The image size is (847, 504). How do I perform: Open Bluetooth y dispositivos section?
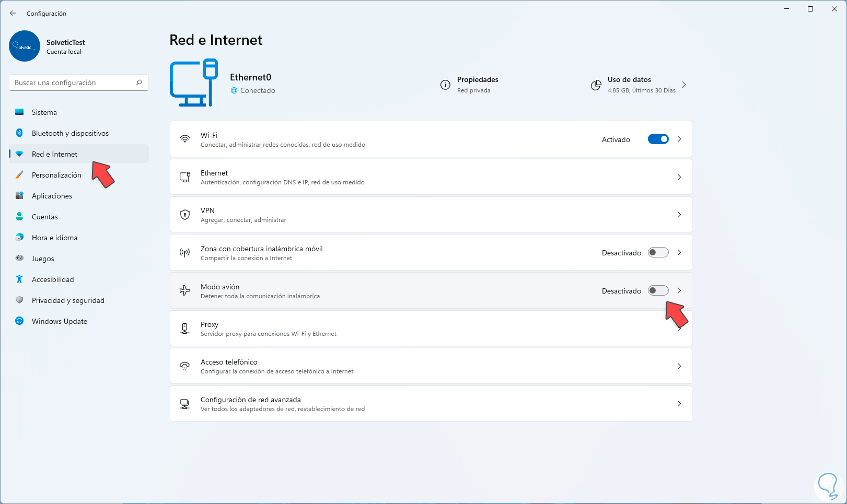(x=70, y=133)
